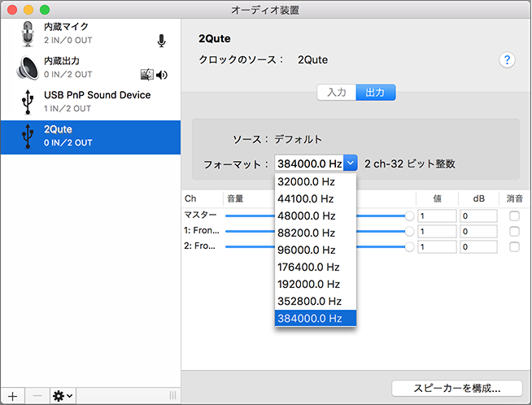This screenshot has height=405, width=532.
Task: Click the 1: Front volume slider knob
Action: point(409,231)
